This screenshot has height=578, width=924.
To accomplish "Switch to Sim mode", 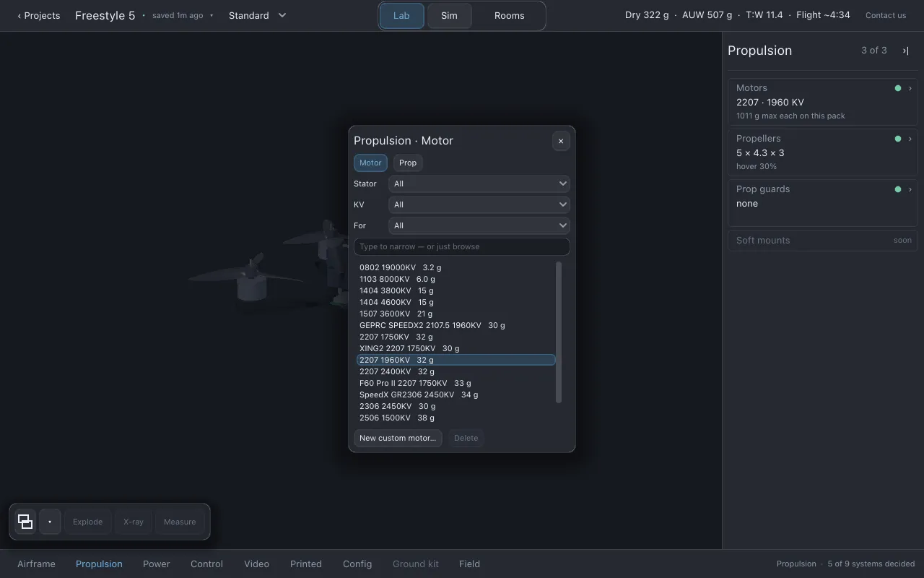I will click(x=449, y=16).
